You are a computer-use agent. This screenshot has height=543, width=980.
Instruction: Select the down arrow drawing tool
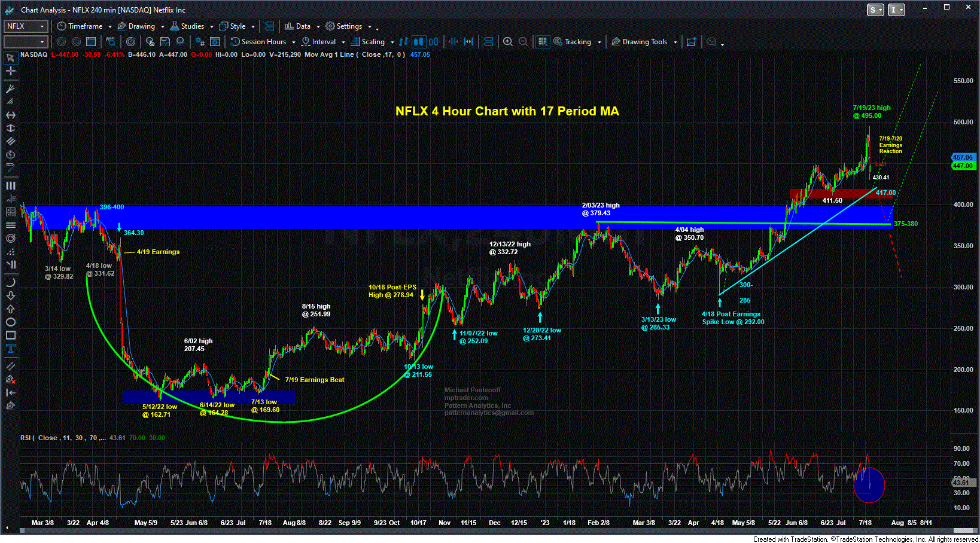pyautogui.click(x=10, y=295)
